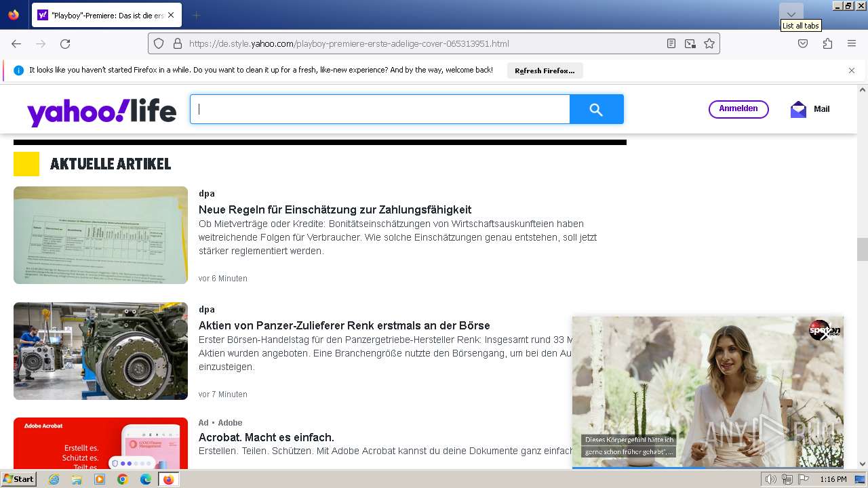Click the volume speaker tray icon
Image resolution: width=868 pixels, height=488 pixels.
(x=771, y=479)
